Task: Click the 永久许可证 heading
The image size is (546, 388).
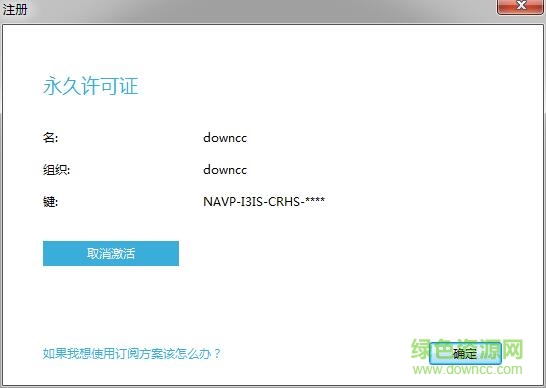Action: click(x=91, y=86)
